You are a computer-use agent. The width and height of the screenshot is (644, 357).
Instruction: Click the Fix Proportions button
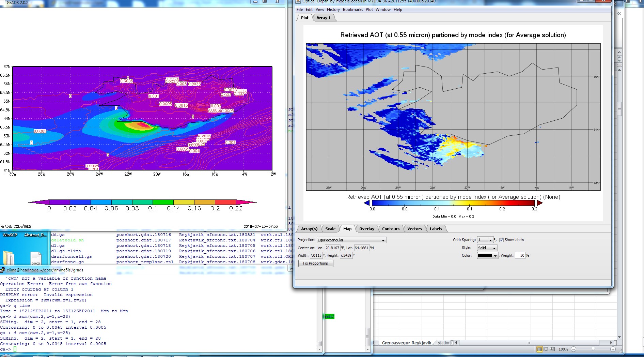click(x=316, y=263)
